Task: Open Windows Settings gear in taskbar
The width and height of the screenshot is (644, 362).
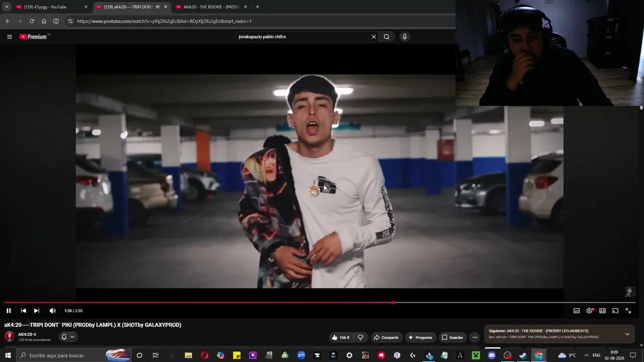Action: point(349,355)
